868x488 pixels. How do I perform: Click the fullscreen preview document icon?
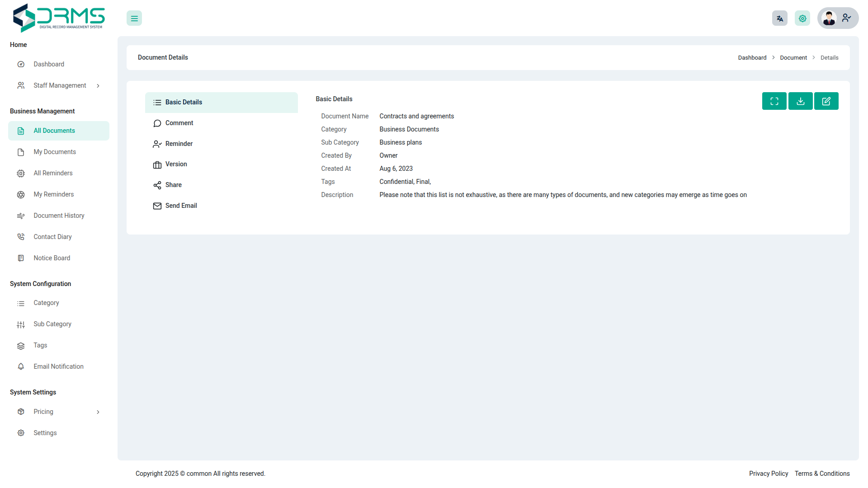(x=774, y=101)
